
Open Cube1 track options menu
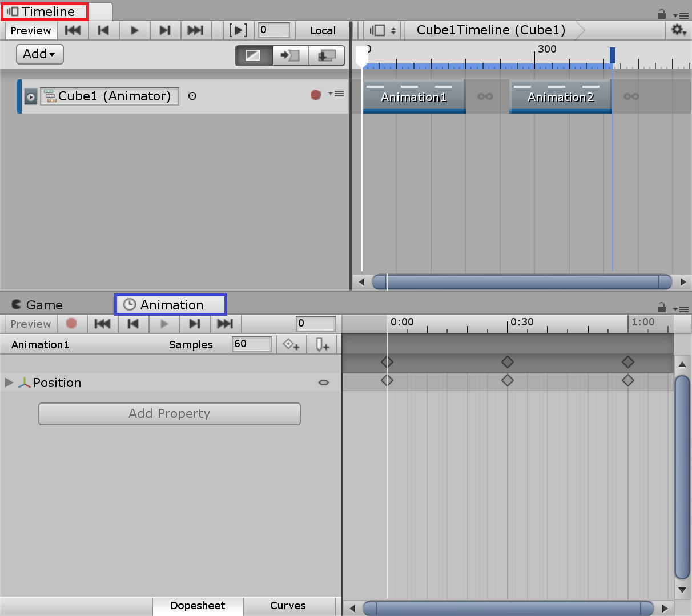[x=336, y=94]
